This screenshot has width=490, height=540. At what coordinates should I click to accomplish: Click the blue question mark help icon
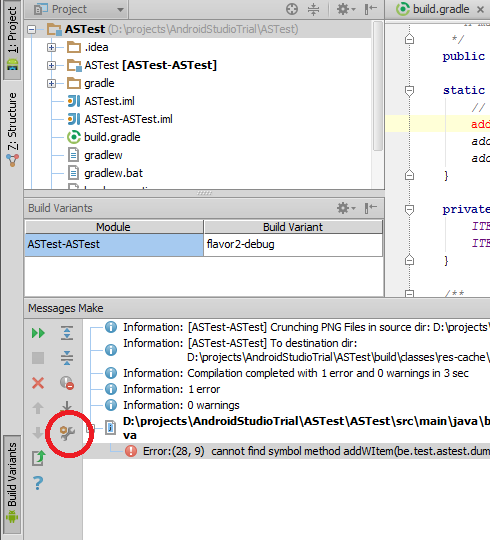pyautogui.click(x=38, y=483)
